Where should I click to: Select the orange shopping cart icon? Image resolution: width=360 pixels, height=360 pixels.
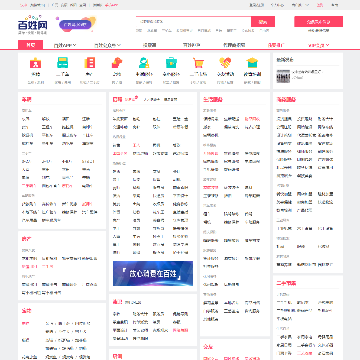[198, 63]
